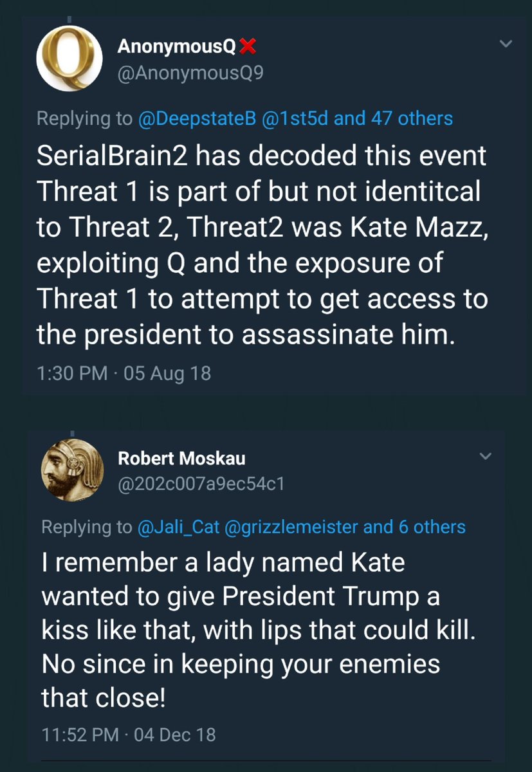532x772 pixels.
Task: Open AnonymousQ's golden Q profile picture
Action: pos(69,60)
